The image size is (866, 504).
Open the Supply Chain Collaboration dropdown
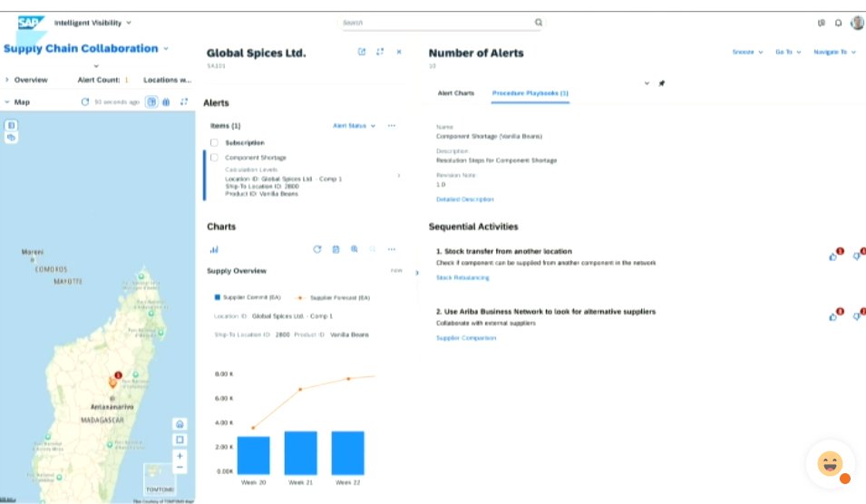pyautogui.click(x=85, y=49)
